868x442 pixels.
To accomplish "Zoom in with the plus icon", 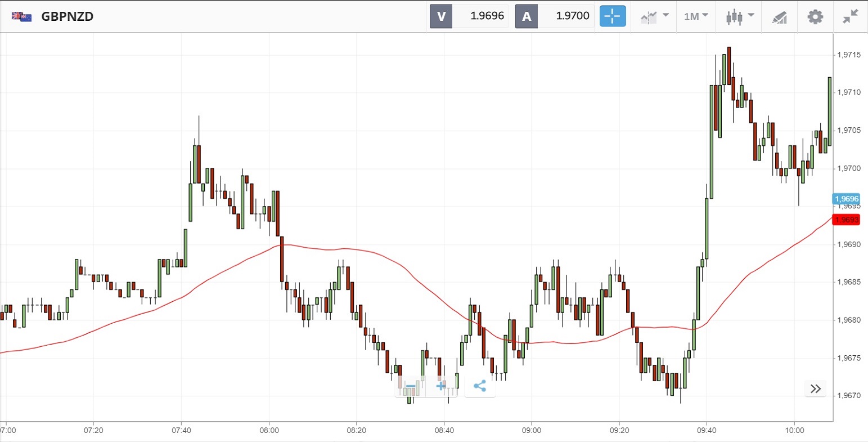I will [x=441, y=386].
